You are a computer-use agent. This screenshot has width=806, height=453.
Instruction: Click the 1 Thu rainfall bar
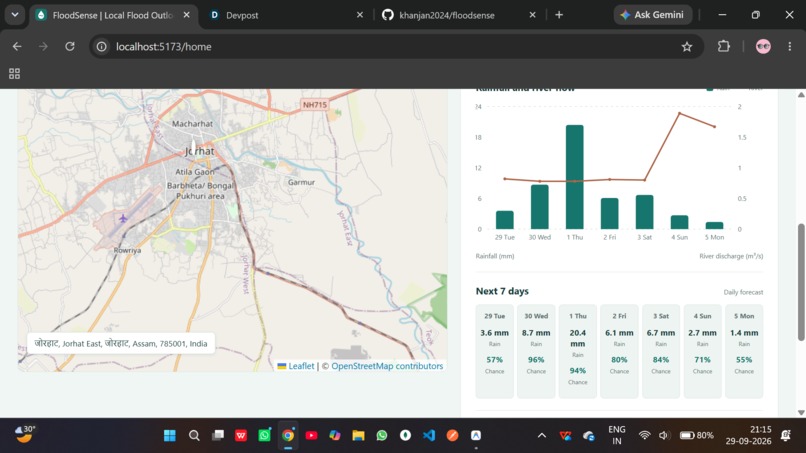575,177
